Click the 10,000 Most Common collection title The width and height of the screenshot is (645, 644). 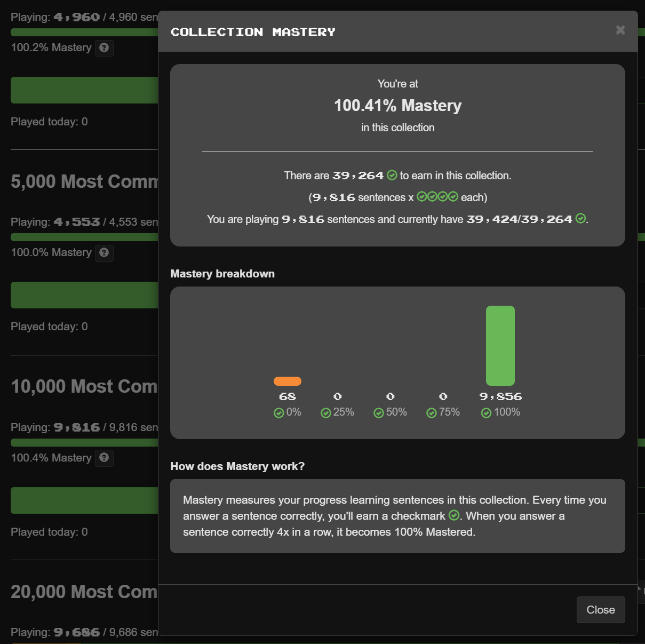(x=84, y=386)
